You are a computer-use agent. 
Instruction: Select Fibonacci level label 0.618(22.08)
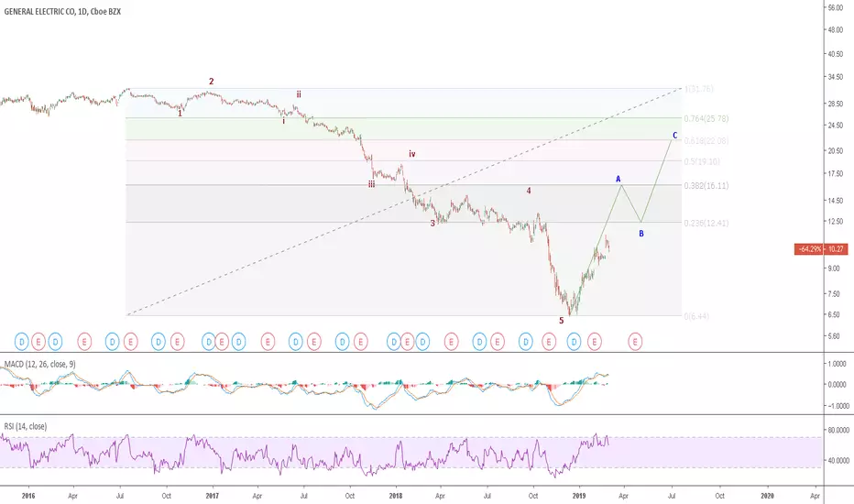point(706,140)
